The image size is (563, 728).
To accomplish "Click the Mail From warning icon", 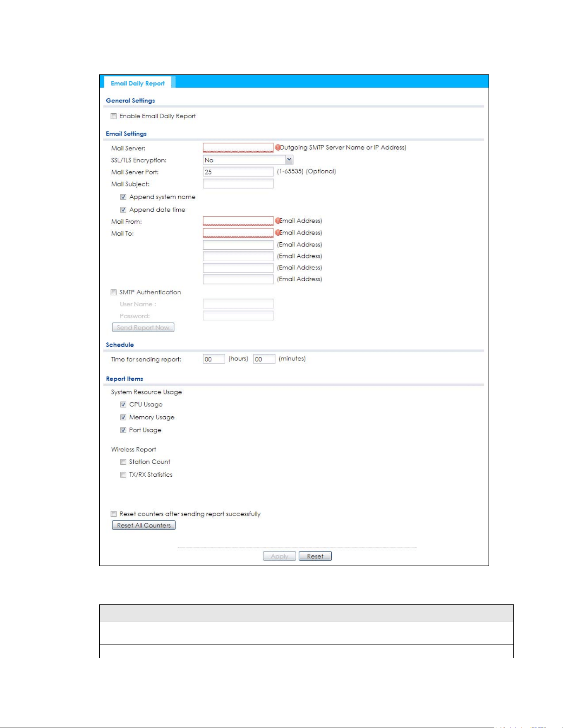I will [278, 221].
